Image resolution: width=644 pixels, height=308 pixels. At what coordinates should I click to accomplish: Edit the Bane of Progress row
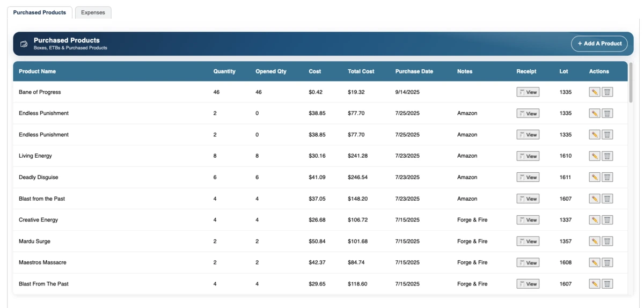(594, 92)
